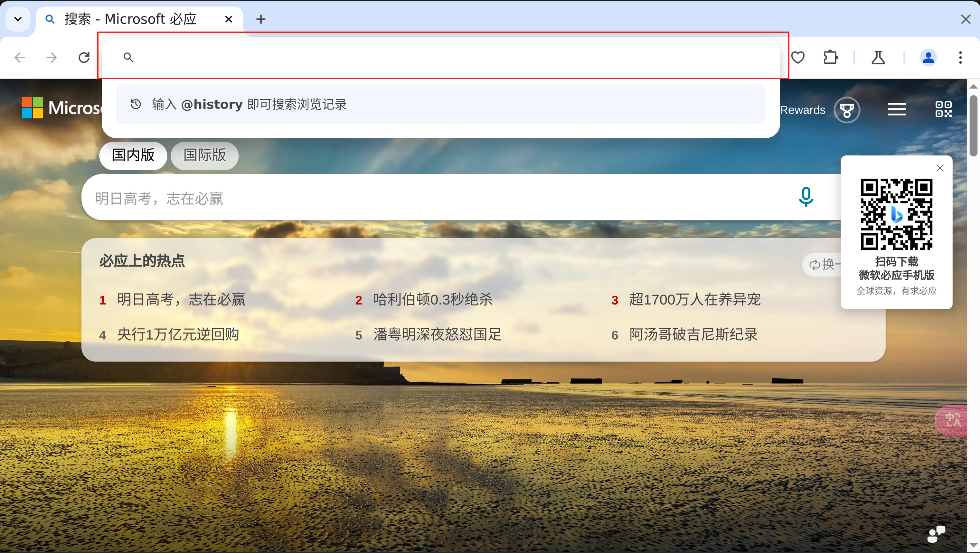The image size is (980, 553).
Task: Reload the current page
Action: tap(84, 58)
